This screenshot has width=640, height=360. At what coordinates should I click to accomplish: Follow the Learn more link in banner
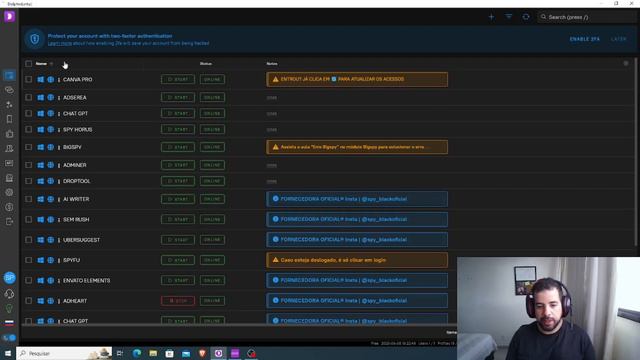tap(60, 43)
